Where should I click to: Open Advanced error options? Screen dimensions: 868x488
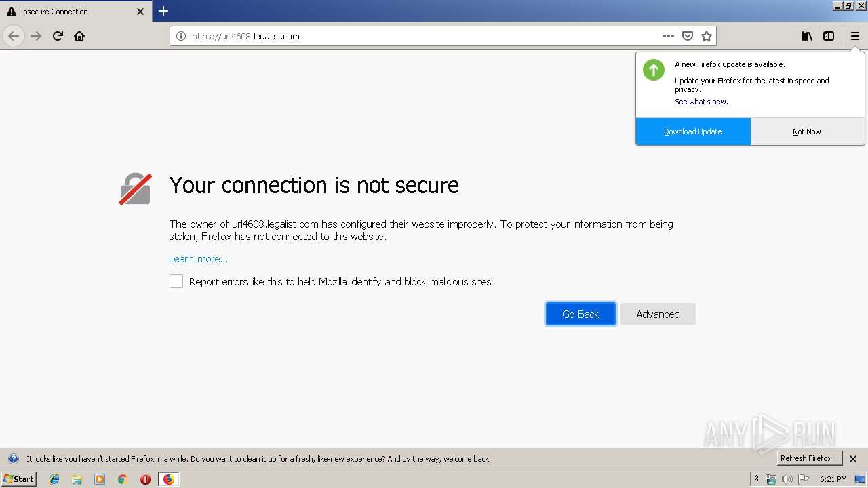click(x=658, y=314)
